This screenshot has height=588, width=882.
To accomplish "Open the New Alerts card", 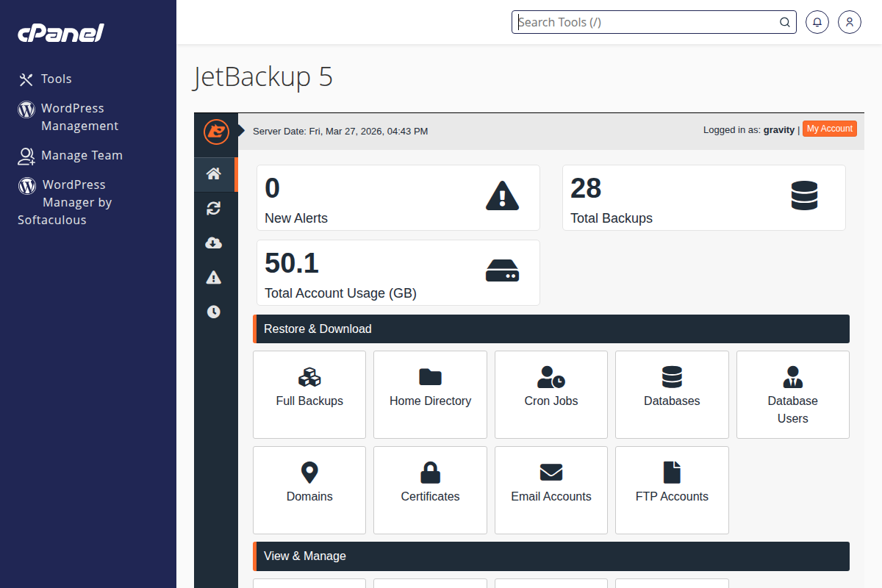I will tap(398, 198).
